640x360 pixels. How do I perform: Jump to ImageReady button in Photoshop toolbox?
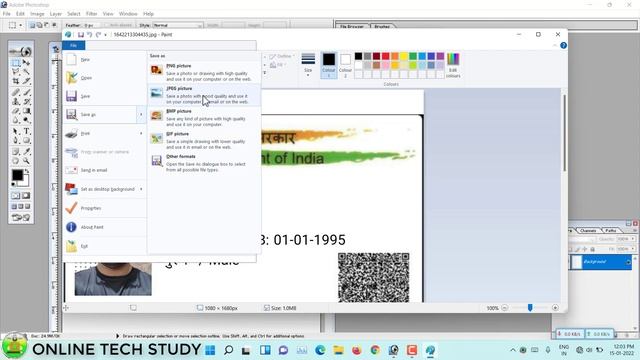coord(21,218)
